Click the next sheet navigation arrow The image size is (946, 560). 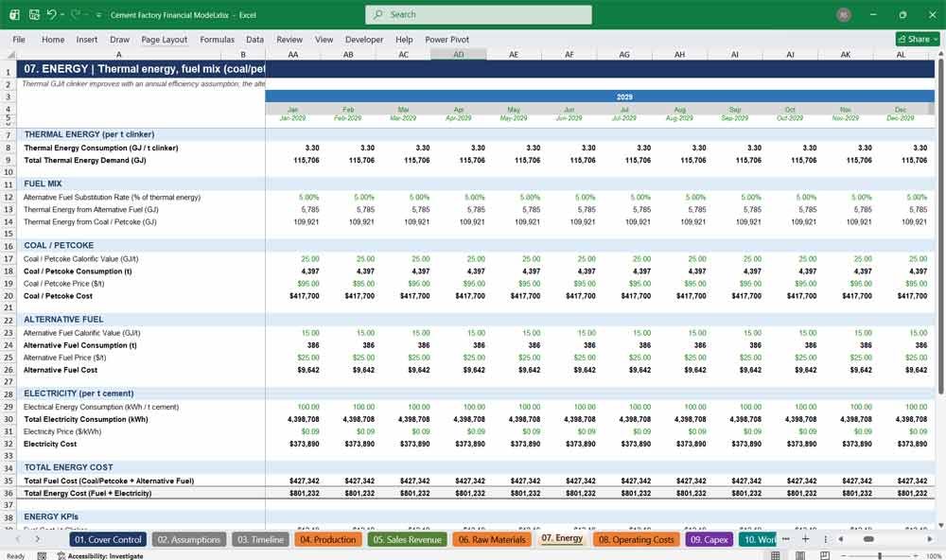[x=38, y=539]
